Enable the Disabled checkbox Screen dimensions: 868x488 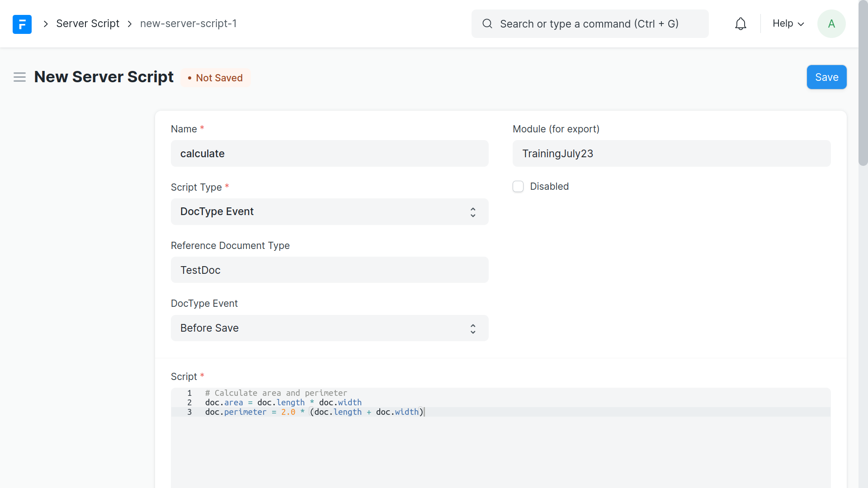pyautogui.click(x=518, y=187)
